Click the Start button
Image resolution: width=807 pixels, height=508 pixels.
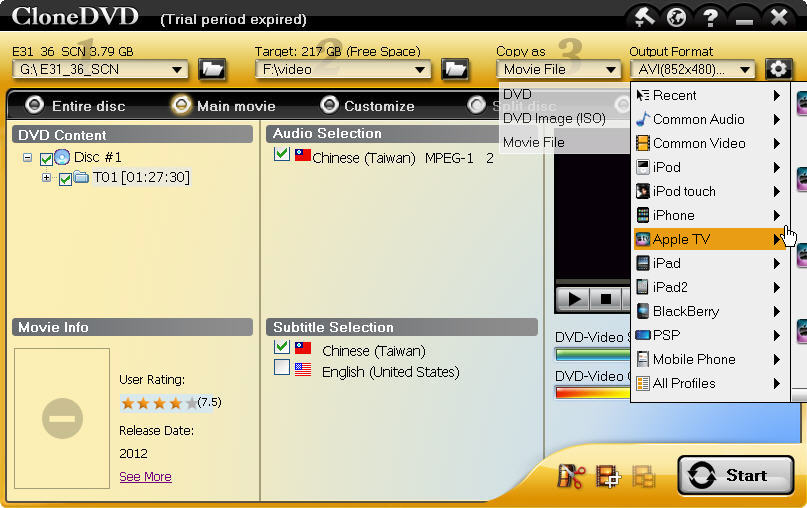coord(735,475)
